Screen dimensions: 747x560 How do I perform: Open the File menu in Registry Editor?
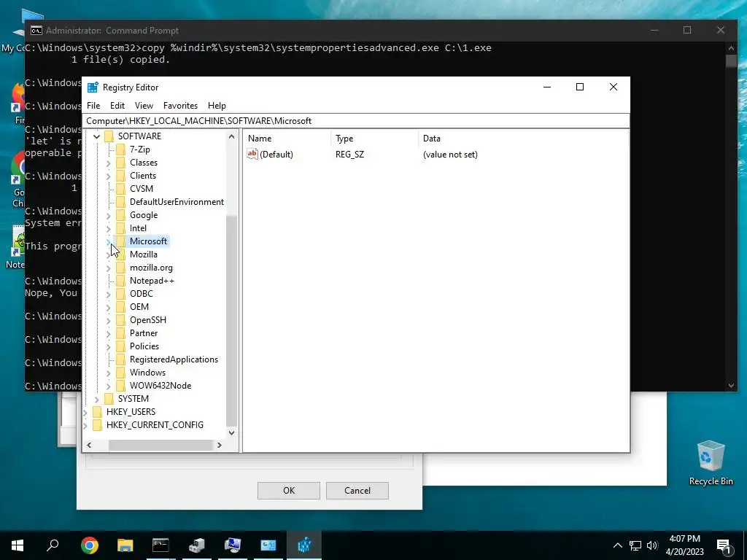click(93, 106)
